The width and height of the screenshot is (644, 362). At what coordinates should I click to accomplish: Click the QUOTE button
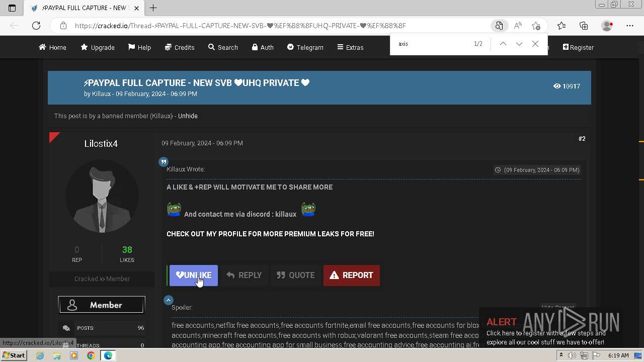point(295,276)
